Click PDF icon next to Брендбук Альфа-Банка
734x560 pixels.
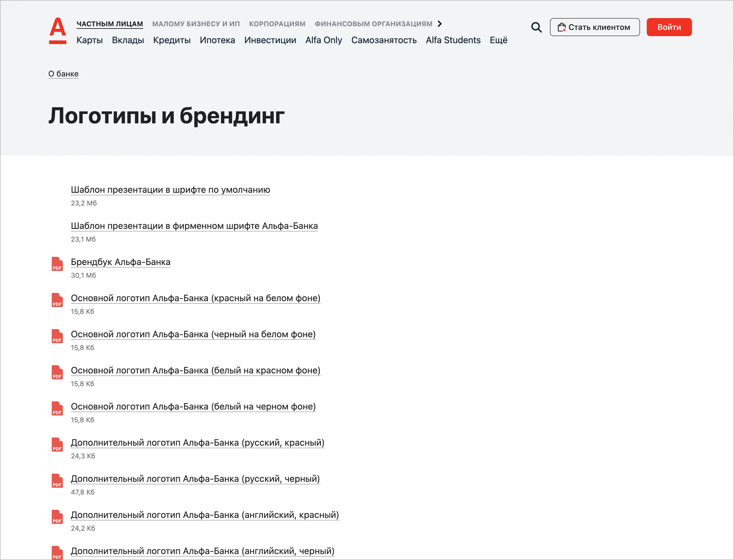pyautogui.click(x=57, y=264)
